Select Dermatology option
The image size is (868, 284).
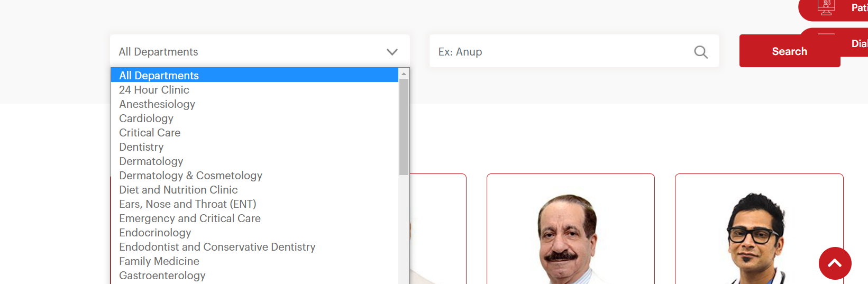click(x=254, y=161)
